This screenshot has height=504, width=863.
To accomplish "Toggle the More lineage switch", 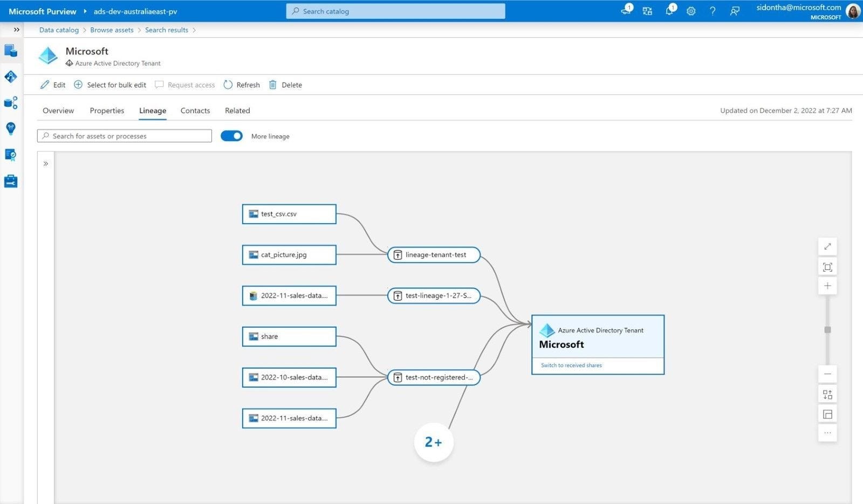I will 231,136.
